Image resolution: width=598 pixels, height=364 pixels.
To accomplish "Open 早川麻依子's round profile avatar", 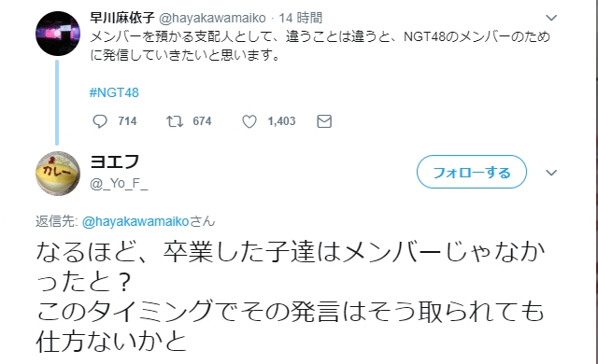I will (x=58, y=34).
